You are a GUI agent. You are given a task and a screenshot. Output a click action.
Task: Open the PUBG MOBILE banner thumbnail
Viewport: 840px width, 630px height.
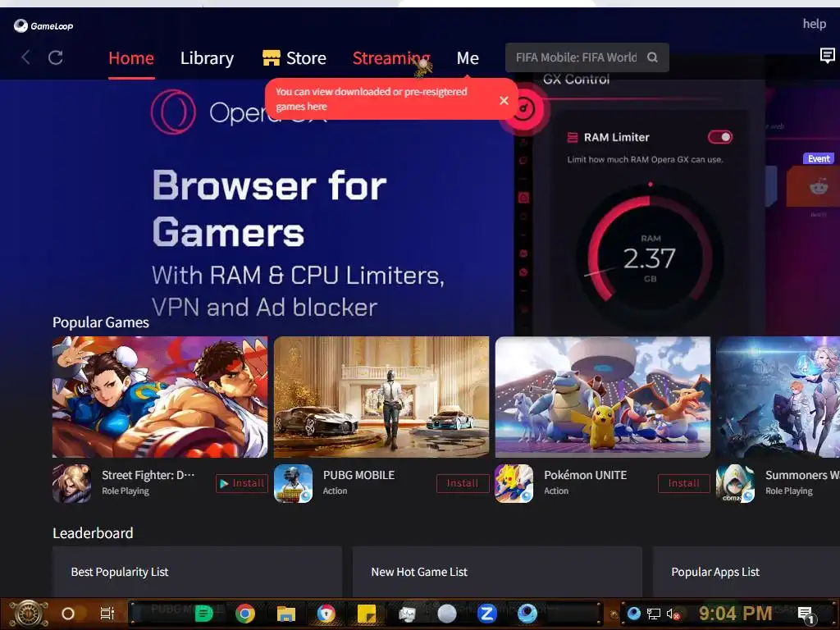tap(381, 397)
